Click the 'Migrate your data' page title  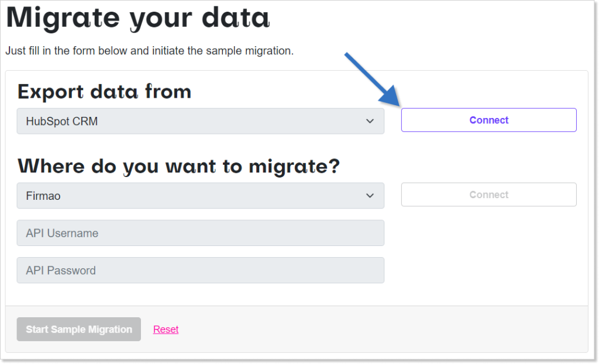coord(138,18)
